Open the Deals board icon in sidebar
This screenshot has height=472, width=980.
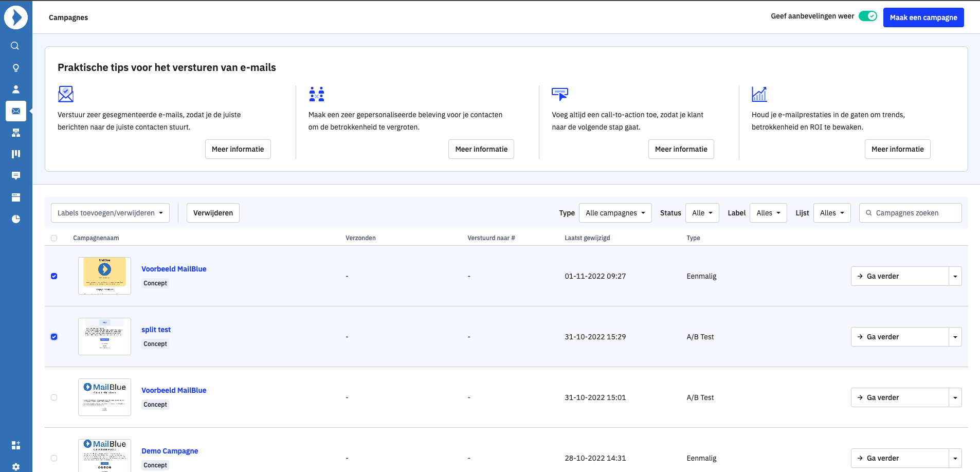[x=16, y=154]
